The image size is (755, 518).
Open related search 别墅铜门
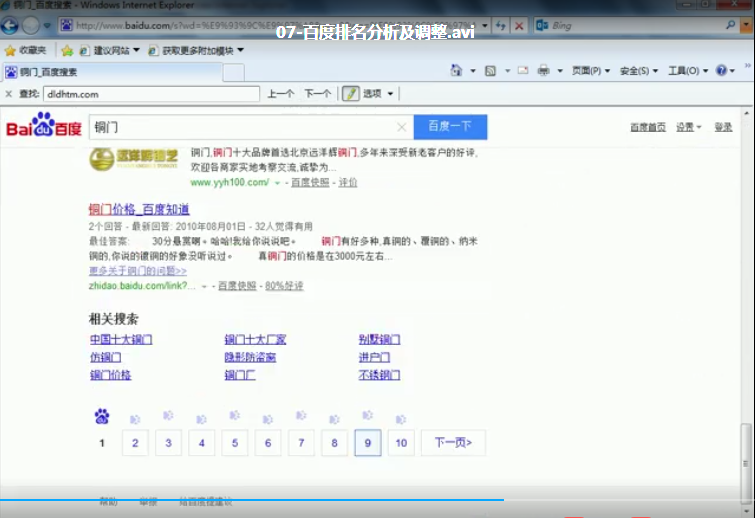pos(379,339)
